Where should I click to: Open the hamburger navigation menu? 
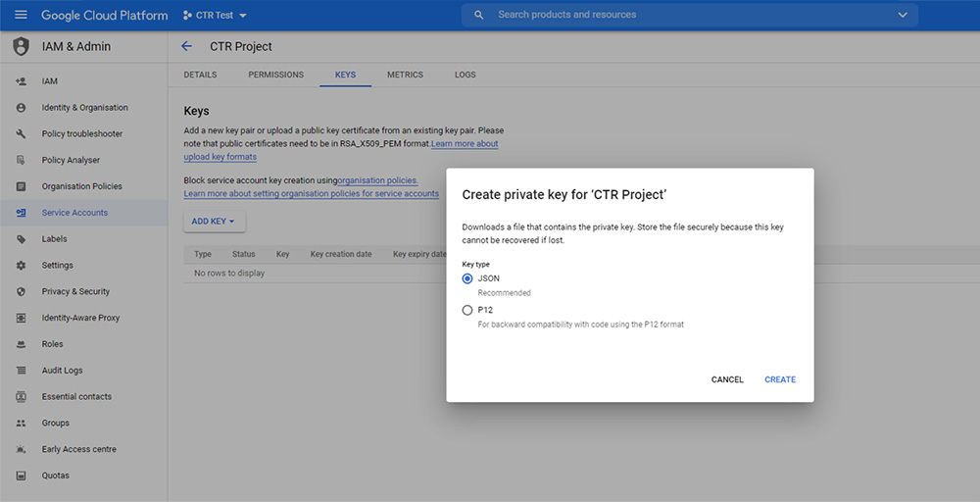[x=21, y=15]
